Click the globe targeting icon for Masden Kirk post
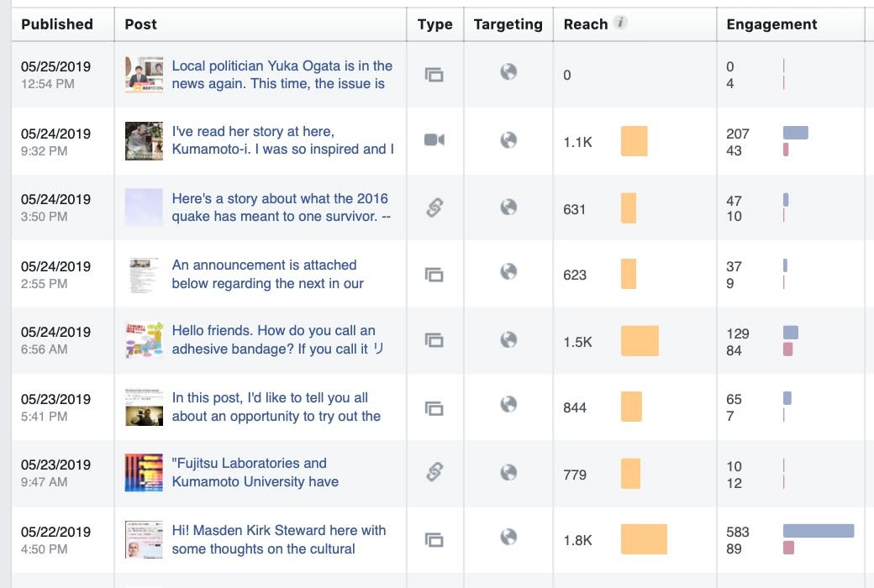Viewport: 874px width, 588px height. point(508,536)
